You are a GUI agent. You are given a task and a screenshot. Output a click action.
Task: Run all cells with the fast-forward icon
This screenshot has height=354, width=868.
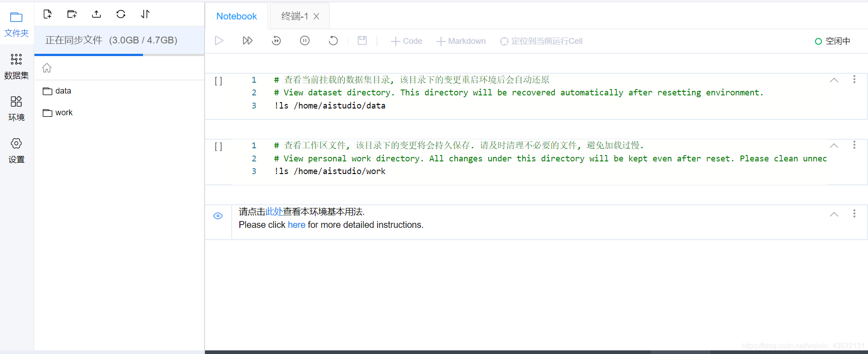click(248, 41)
